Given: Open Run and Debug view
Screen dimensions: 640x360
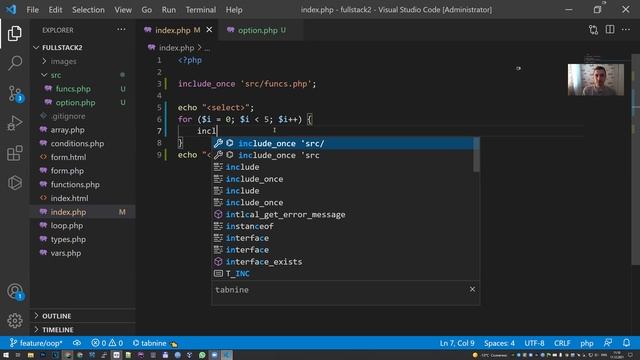Looking at the screenshot, I should pos(15,123).
